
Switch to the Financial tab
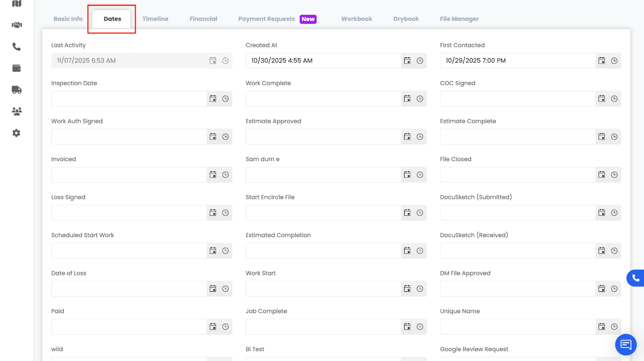pos(203,19)
